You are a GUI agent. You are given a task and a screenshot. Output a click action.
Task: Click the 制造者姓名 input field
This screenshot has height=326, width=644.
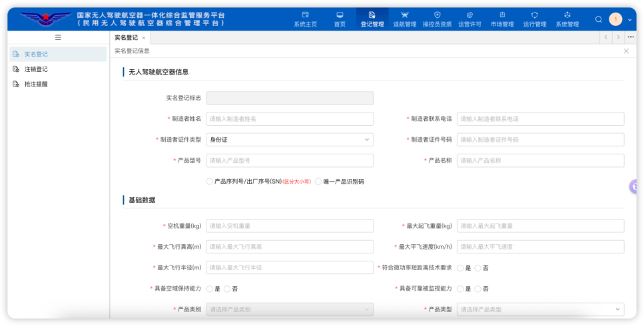click(x=290, y=119)
